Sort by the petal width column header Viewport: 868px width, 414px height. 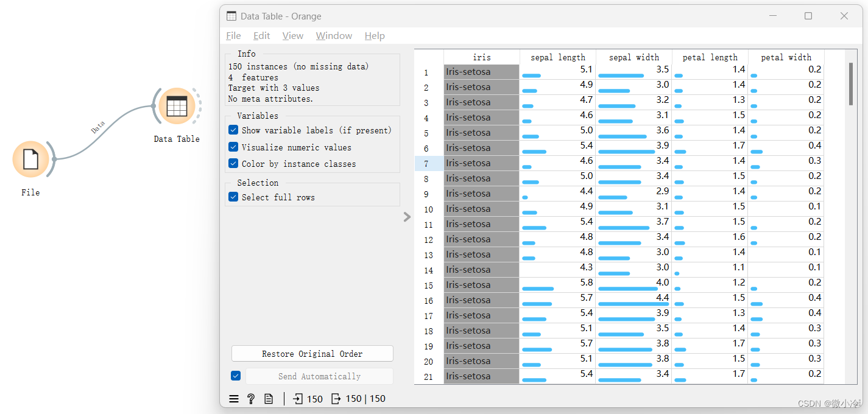(x=786, y=57)
